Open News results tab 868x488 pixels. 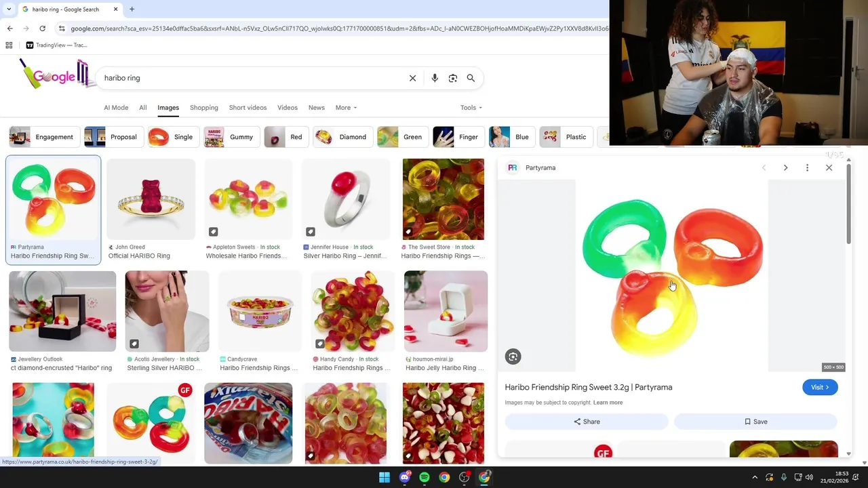pyautogui.click(x=317, y=108)
